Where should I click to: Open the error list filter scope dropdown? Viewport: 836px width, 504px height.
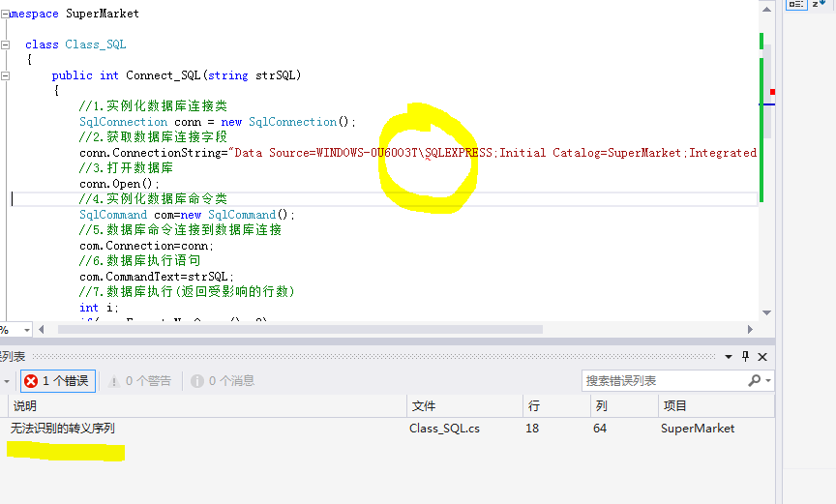(x=7, y=381)
